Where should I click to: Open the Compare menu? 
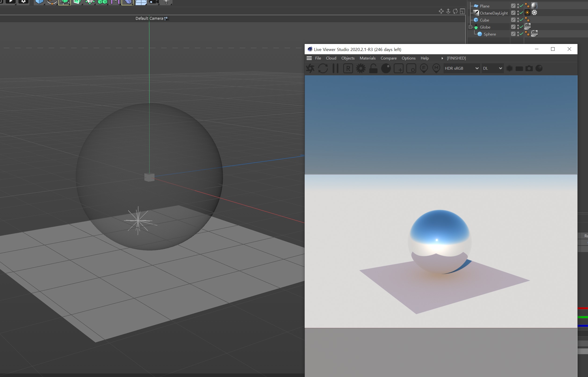pos(389,58)
